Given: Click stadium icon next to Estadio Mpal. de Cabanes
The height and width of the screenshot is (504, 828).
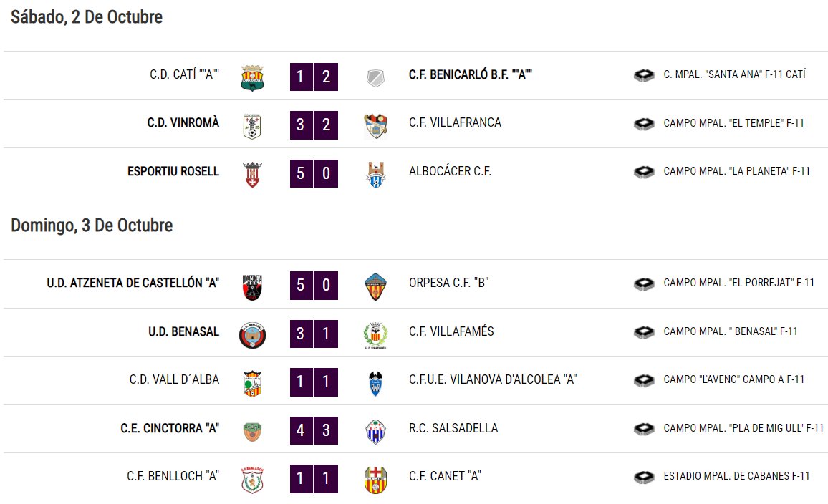Looking at the screenshot, I should [644, 477].
